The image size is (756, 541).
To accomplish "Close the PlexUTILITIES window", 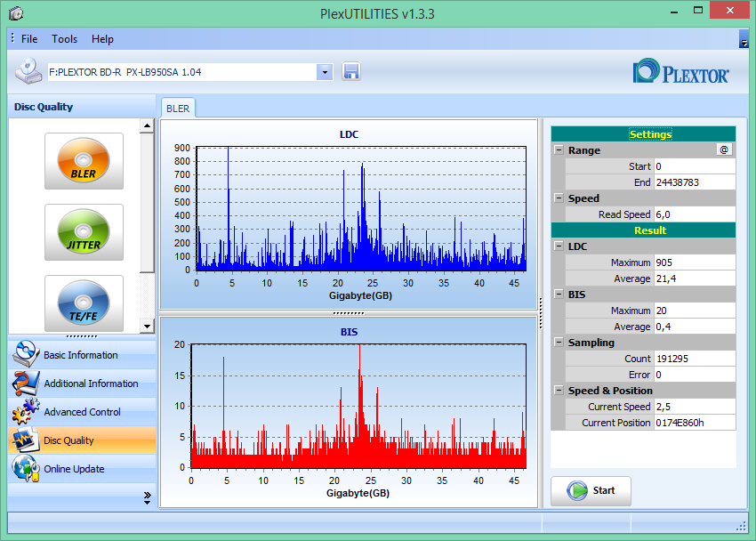I will (x=729, y=11).
